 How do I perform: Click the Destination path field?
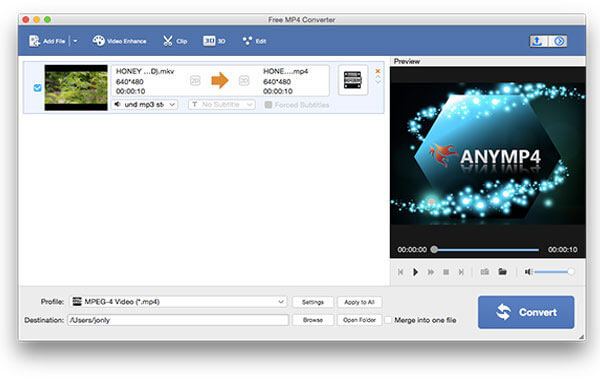(x=178, y=320)
